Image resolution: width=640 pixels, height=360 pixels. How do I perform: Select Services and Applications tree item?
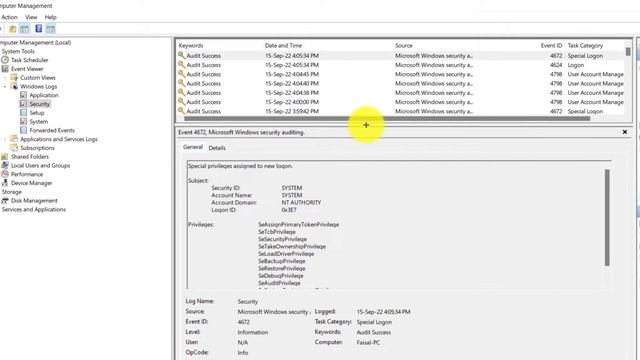(33, 209)
